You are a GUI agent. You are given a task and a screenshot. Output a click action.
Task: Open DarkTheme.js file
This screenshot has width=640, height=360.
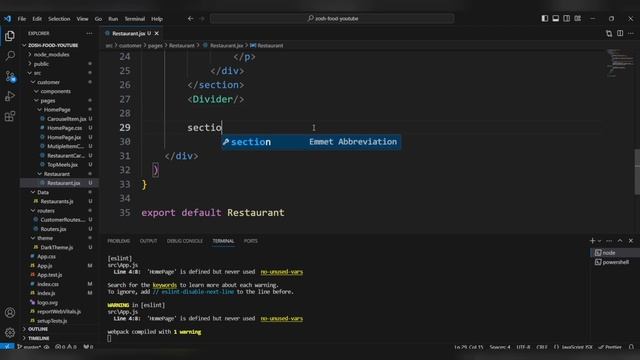[57, 247]
